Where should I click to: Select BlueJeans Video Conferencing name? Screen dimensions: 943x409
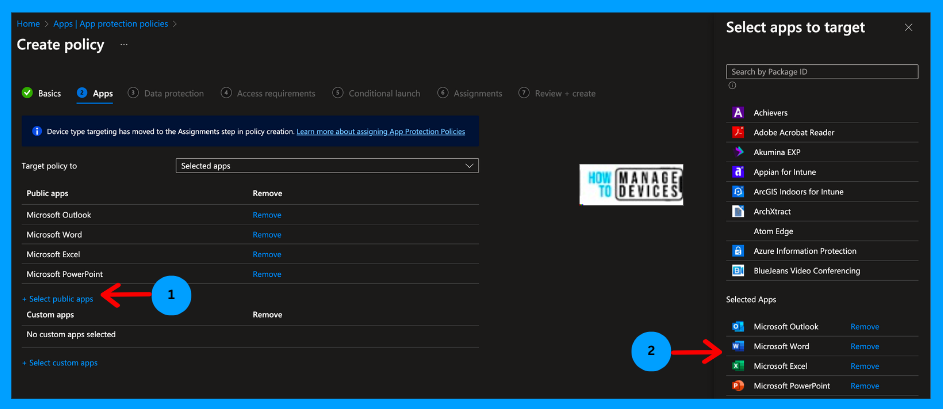(807, 271)
